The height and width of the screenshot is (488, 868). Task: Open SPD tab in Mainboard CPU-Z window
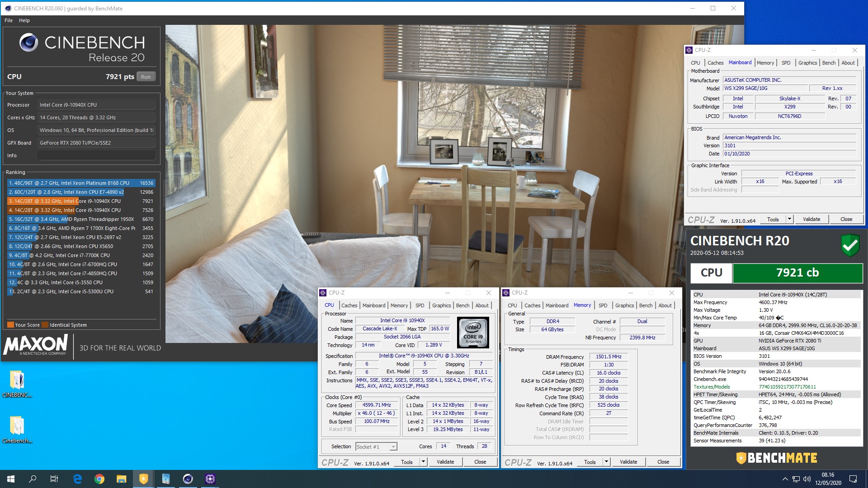pos(786,63)
